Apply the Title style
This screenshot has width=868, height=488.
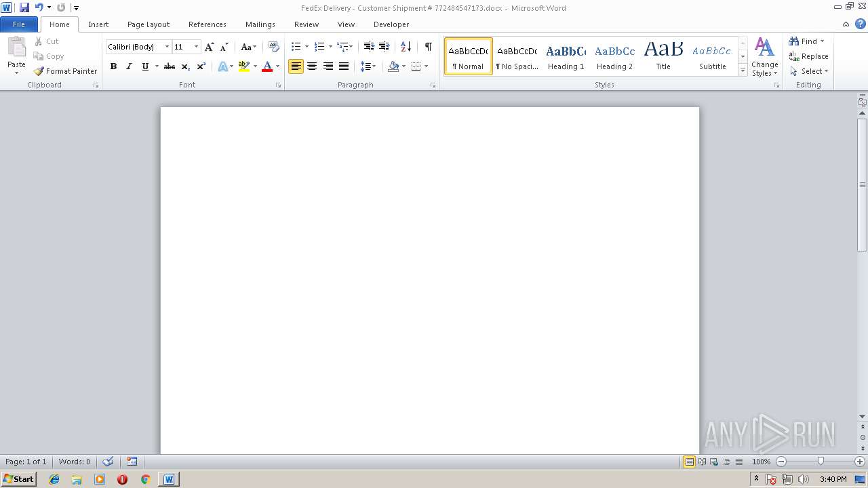pos(663,56)
